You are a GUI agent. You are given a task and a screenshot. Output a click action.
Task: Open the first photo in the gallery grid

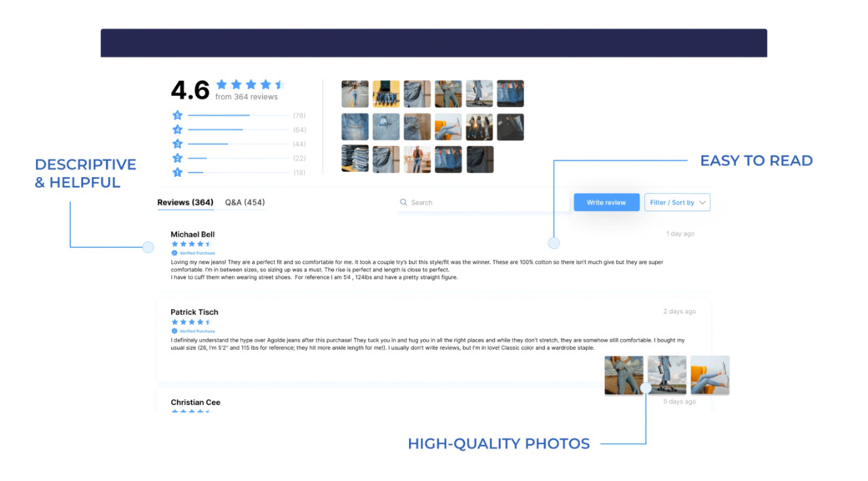point(355,94)
